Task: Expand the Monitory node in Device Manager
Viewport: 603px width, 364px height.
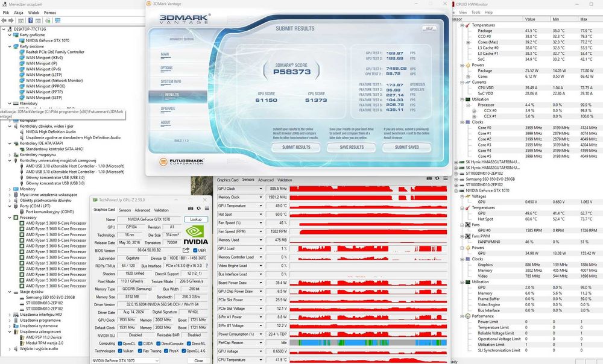Action: tap(10, 189)
